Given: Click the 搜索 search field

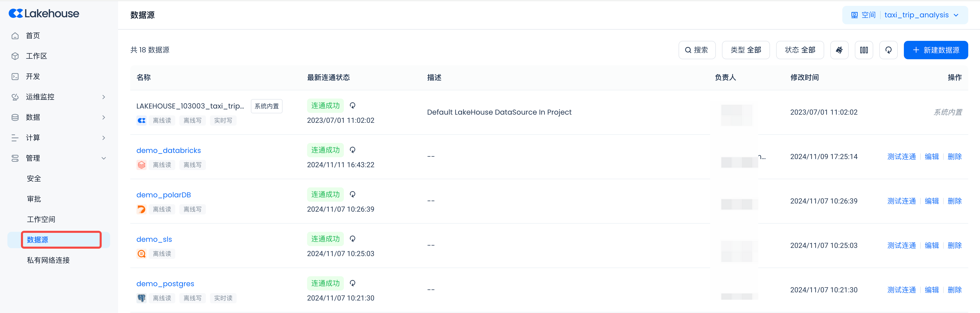Looking at the screenshot, I should [x=697, y=50].
